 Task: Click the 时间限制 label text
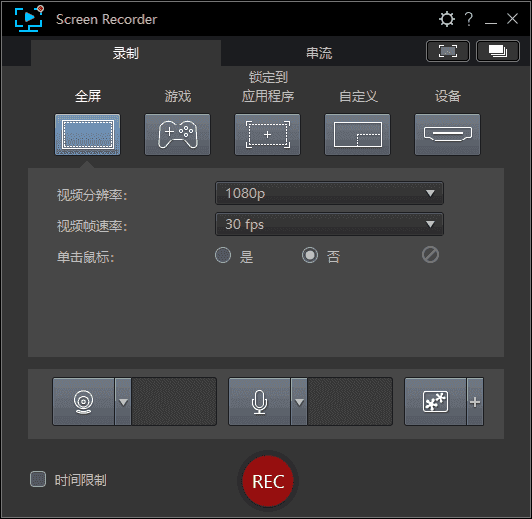80,480
